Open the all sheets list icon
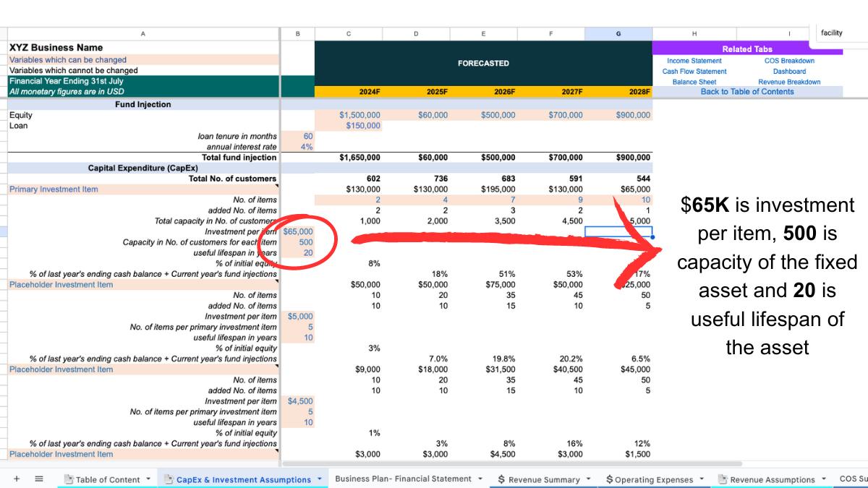This screenshot has width=868, height=488. [x=39, y=479]
